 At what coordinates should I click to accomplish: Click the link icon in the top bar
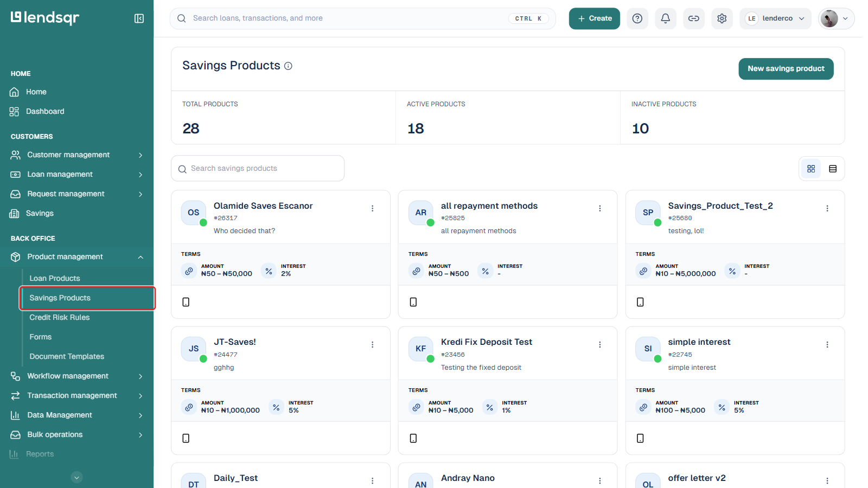point(694,18)
